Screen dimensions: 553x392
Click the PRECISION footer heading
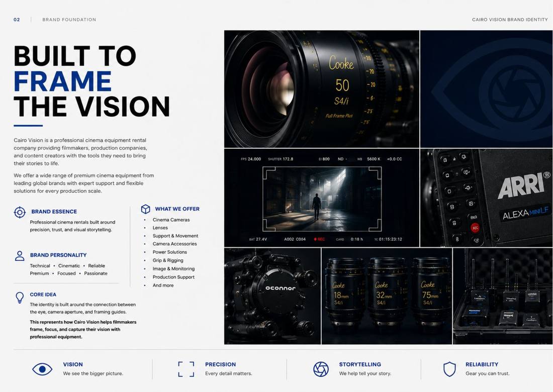tap(220, 364)
